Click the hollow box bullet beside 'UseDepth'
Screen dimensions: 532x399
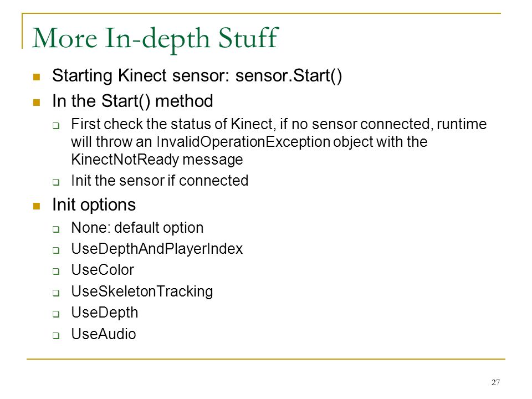click(x=56, y=314)
